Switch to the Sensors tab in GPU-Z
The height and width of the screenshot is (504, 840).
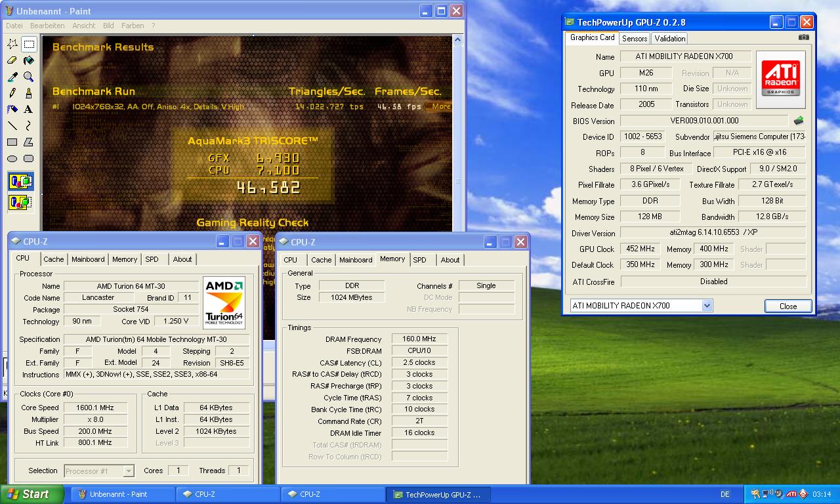click(x=635, y=39)
